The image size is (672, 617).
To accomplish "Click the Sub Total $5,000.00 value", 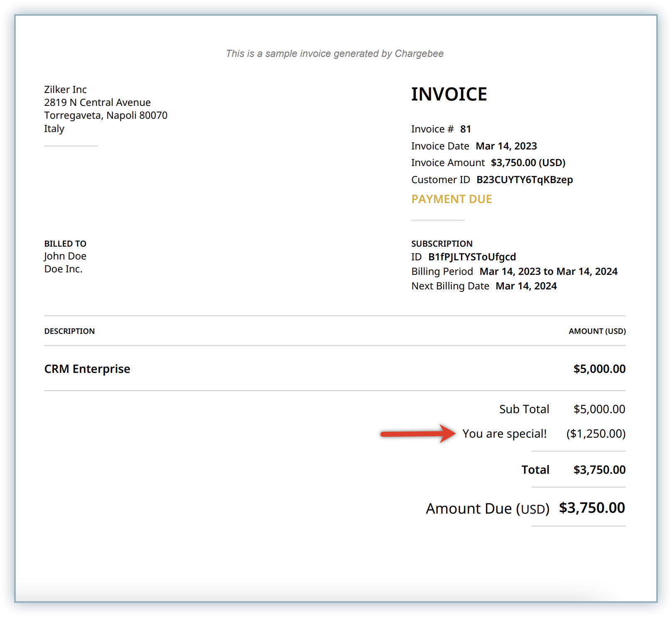I will tap(599, 409).
